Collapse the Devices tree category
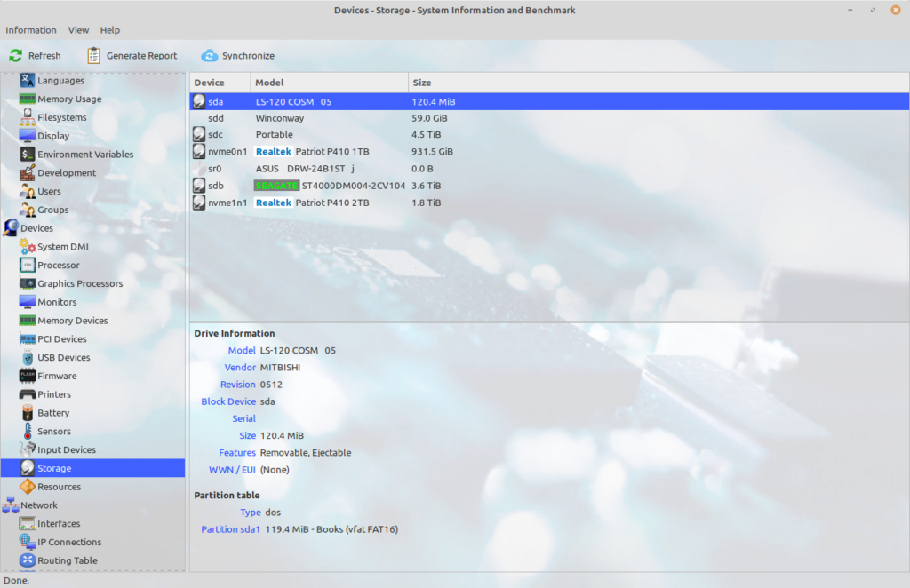The height and width of the screenshot is (588, 910). 11,228
